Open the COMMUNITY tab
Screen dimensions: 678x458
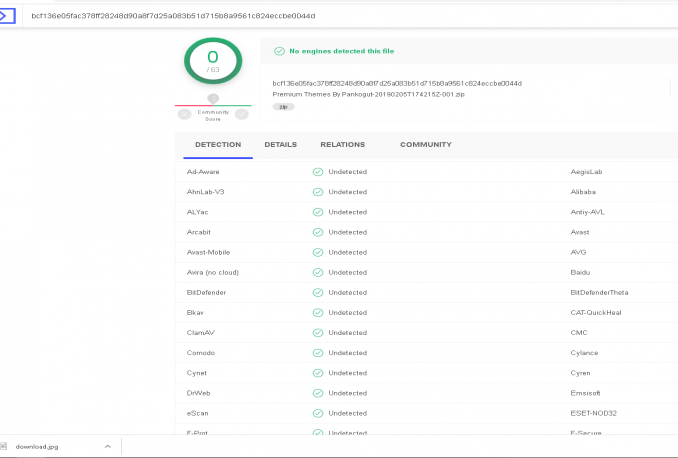(425, 145)
